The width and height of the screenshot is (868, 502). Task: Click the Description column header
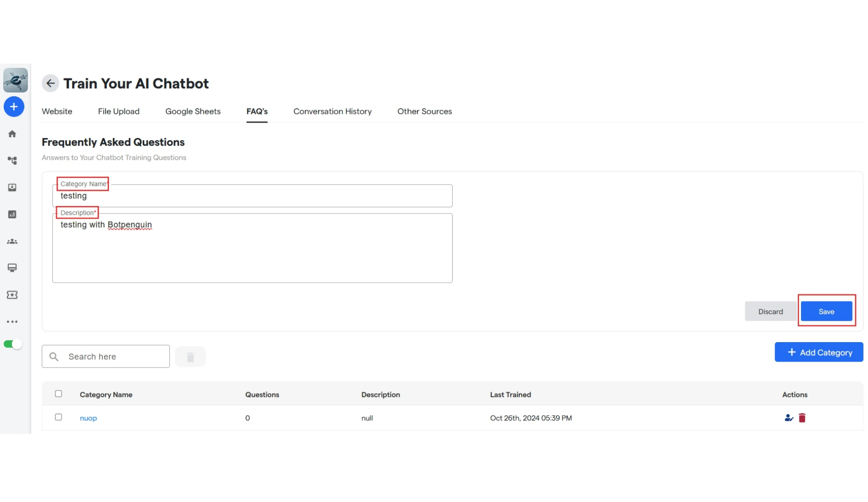coord(381,395)
